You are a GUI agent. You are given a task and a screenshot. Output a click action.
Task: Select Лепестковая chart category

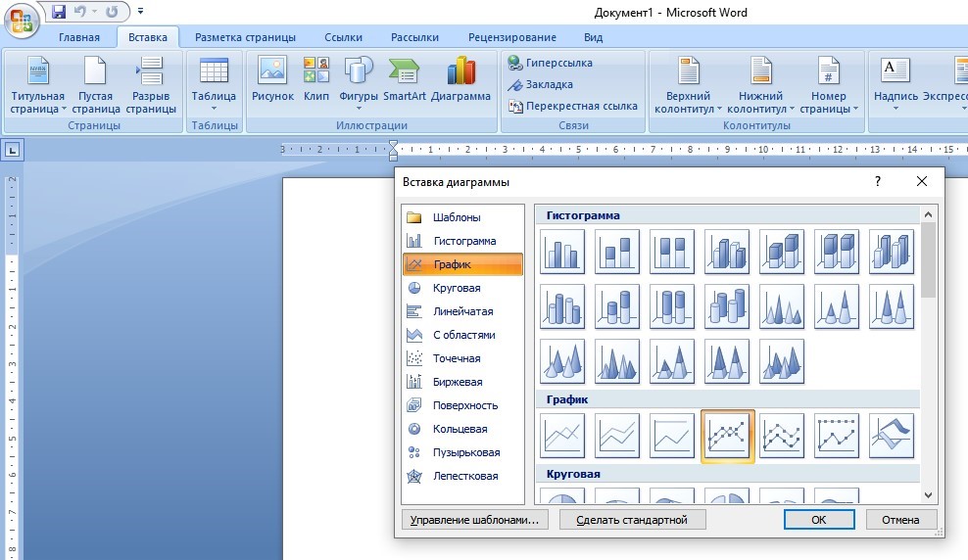point(462,475)
